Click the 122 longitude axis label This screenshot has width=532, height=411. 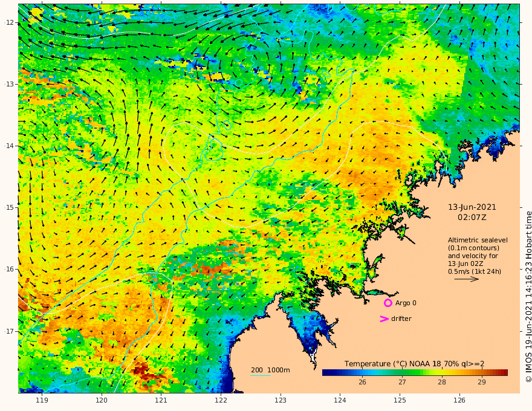221,401
